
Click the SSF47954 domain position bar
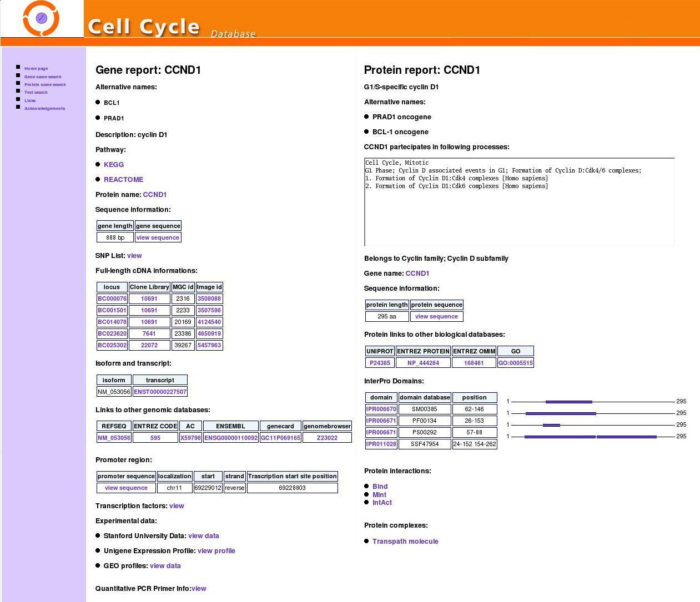[591, 437]
